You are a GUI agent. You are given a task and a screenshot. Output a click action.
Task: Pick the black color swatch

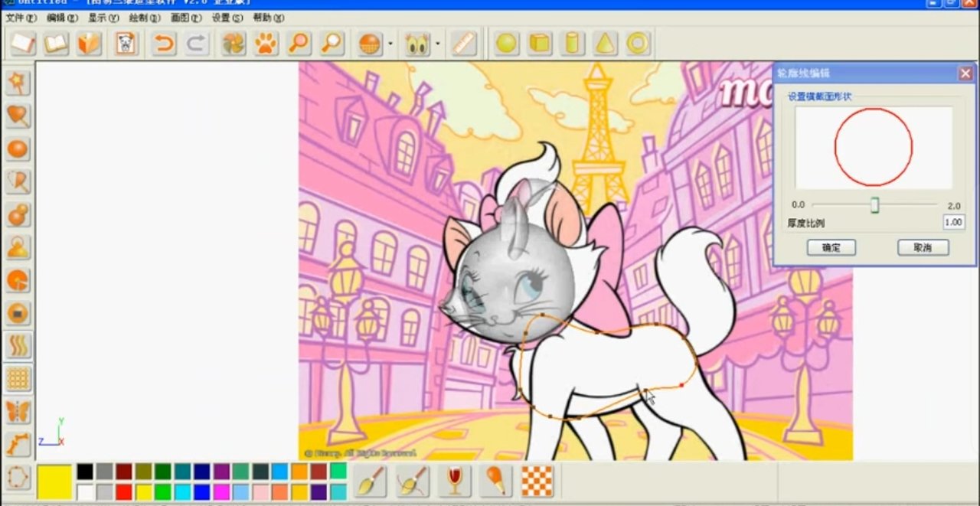coord(85,472)
